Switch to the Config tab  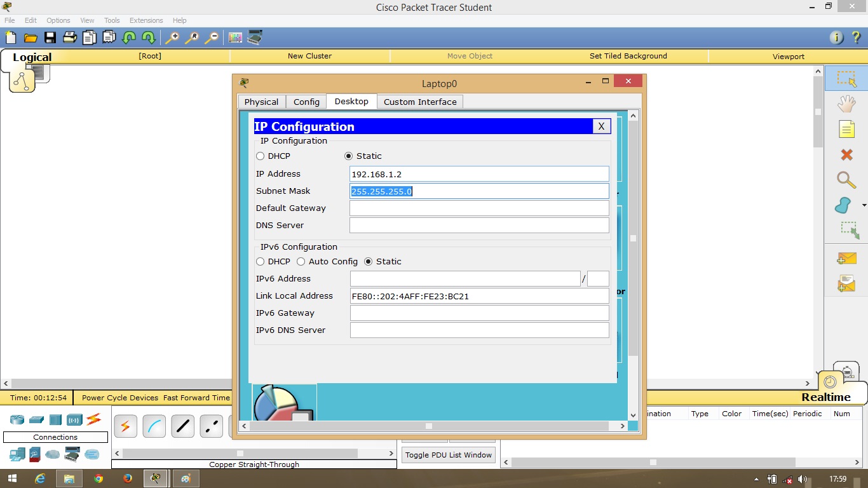306,102
